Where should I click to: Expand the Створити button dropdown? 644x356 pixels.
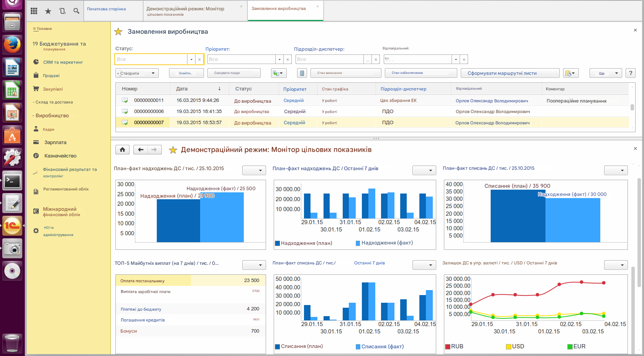[x=153, y=73]
